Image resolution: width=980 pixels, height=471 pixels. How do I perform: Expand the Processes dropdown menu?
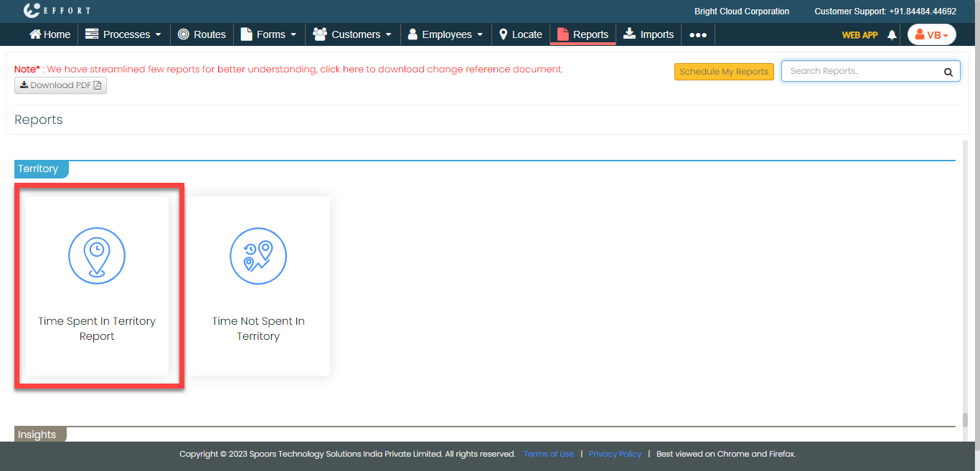(x=123, y=34)
